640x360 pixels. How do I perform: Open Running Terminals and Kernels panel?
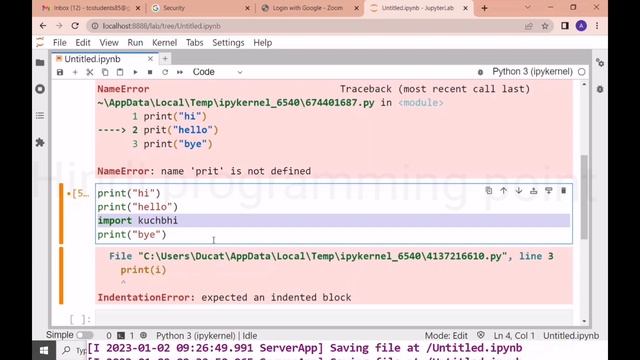coord(40,89)
